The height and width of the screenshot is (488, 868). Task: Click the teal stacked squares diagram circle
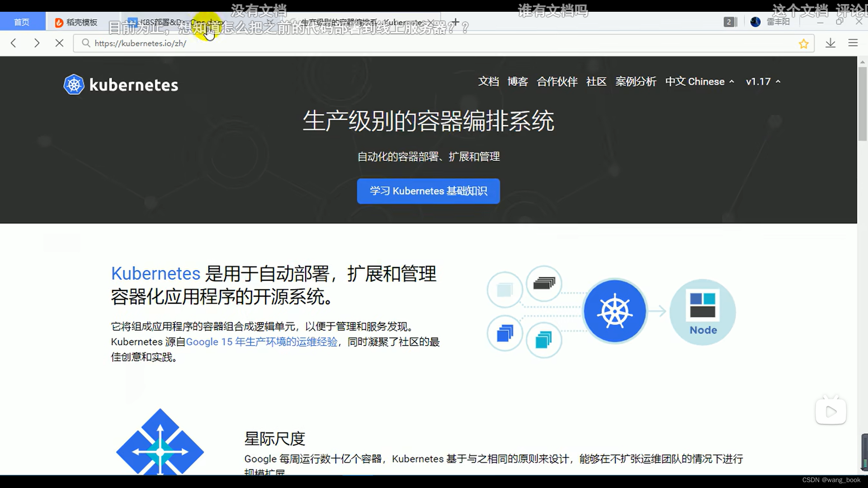544,340
